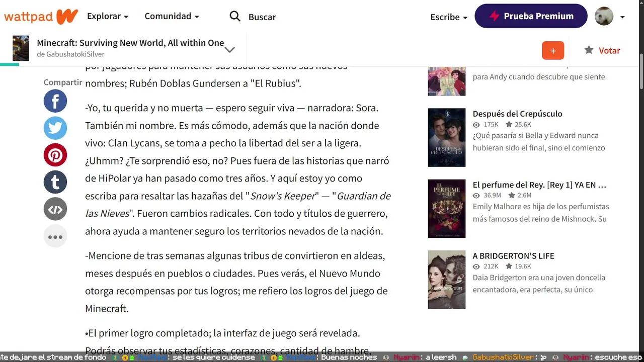Open the Minecraft story title link
Screen dimensions: 644x362
pos(130,43)
